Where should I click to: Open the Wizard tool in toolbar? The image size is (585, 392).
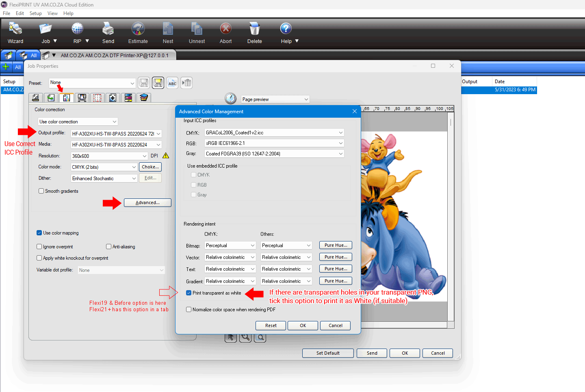click(x=15, y=29)
